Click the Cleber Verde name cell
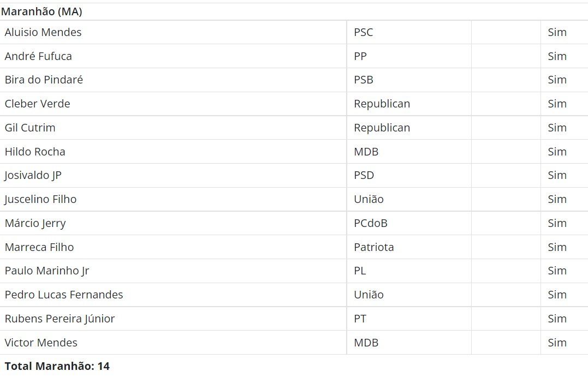588x377 pixels. [173, 104]
